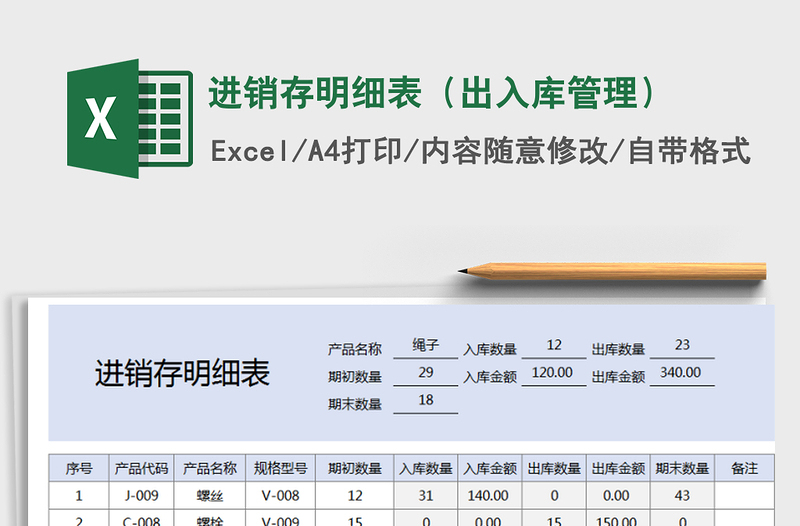
Task: Select the title 进销存明细表（出入库管理）
Action: click(x=433, y=93)
